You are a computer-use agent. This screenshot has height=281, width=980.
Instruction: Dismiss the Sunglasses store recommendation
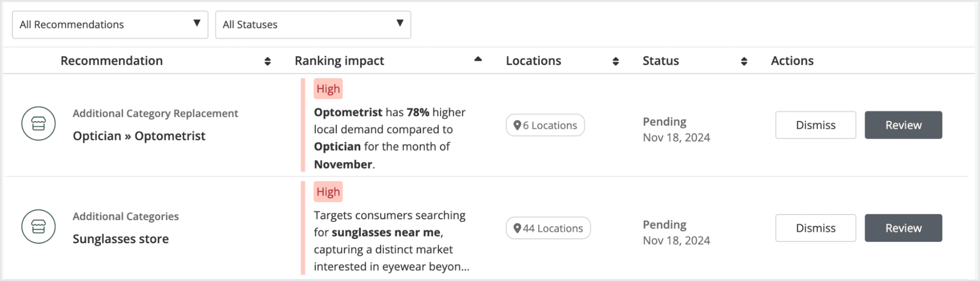coord(815,228)
